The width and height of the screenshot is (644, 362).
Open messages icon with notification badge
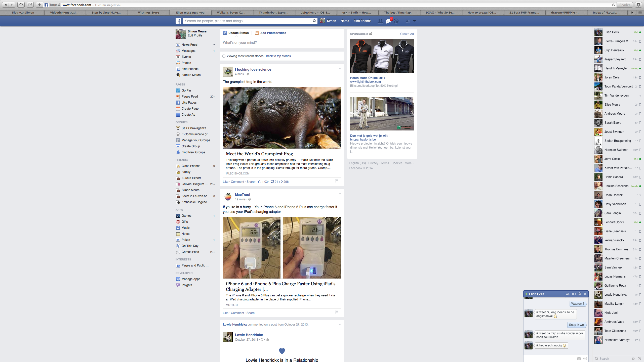point(388,21)
